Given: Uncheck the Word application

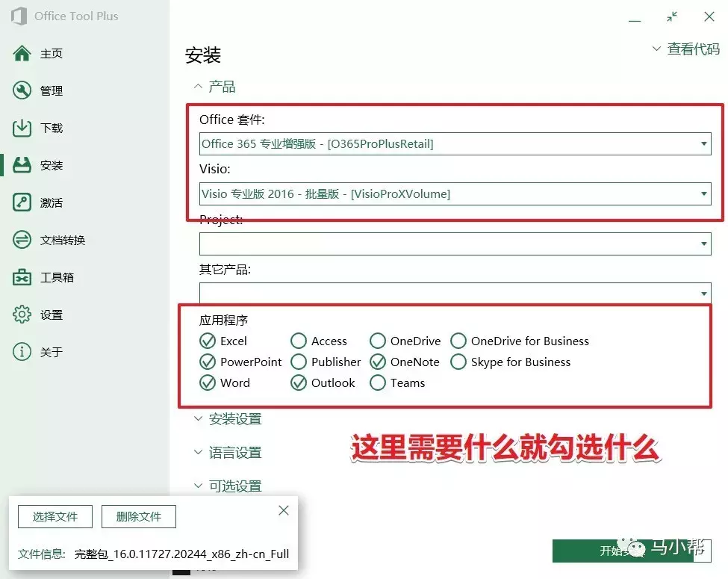Looking at the screenshot, I should (208, 383).
